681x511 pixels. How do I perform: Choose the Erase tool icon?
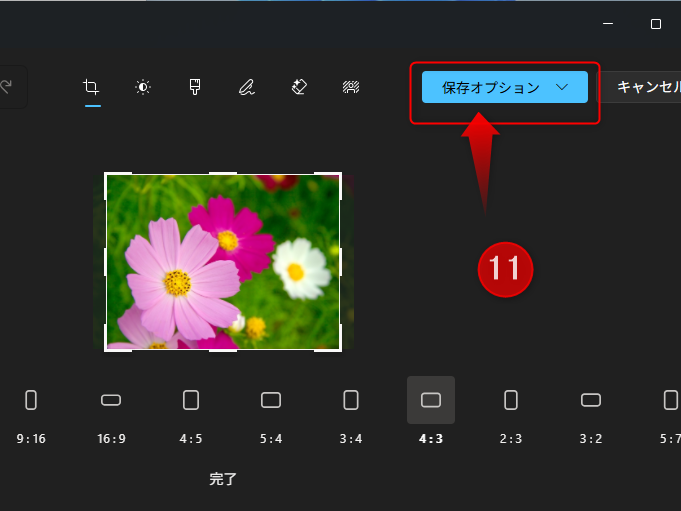coord(299,87)
